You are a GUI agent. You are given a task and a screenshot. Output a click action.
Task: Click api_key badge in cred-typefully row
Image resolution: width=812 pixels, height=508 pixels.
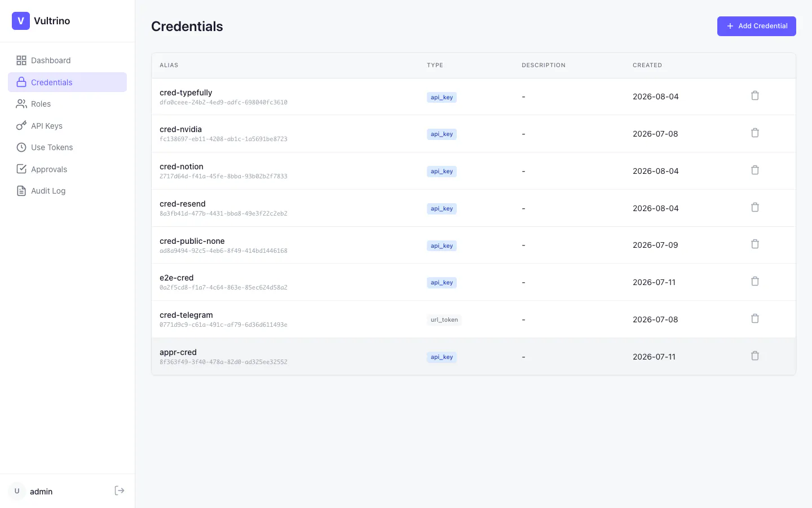pyautogui.click(x=442, y=97)
